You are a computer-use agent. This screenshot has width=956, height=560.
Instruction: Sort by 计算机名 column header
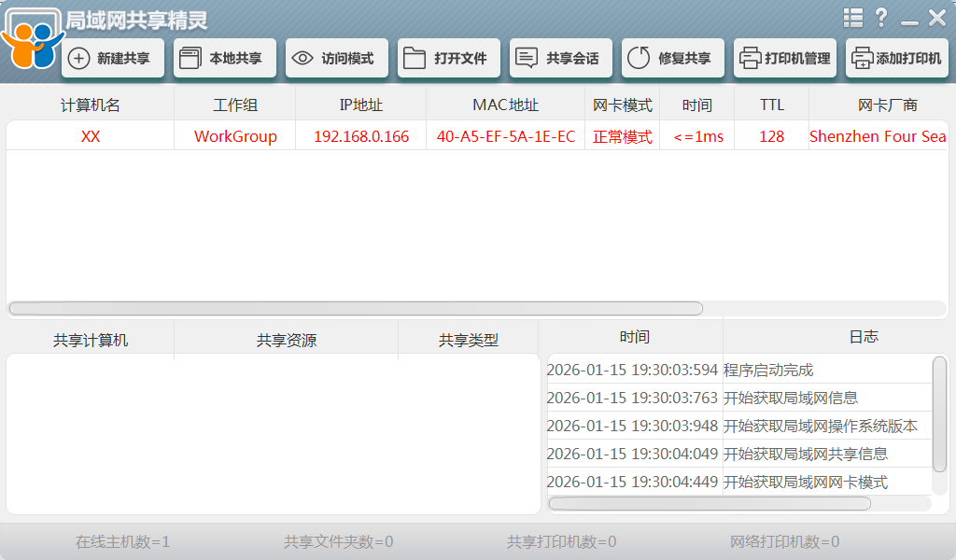coord(91,105)
